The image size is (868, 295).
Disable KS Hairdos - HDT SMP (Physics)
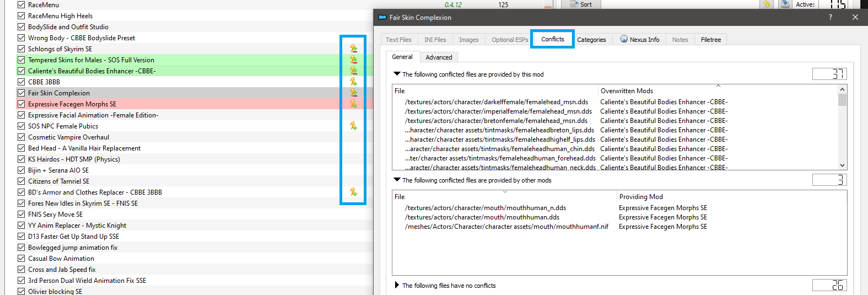[x=21, y=159]
